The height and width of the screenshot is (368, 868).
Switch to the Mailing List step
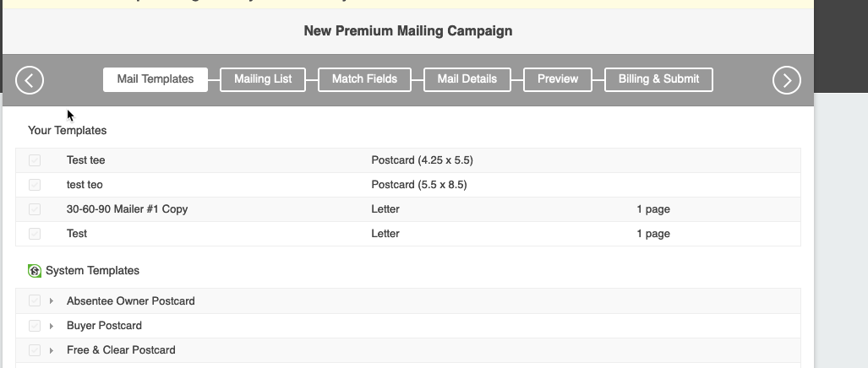click(263, 79)
